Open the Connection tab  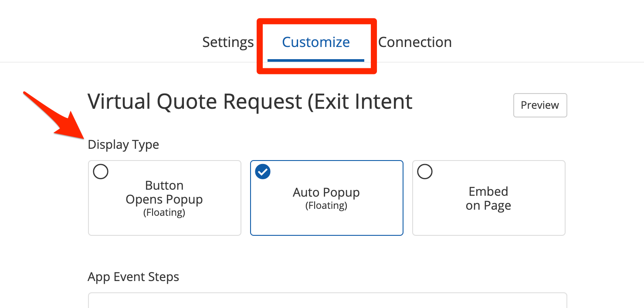(x=415, y=42)
